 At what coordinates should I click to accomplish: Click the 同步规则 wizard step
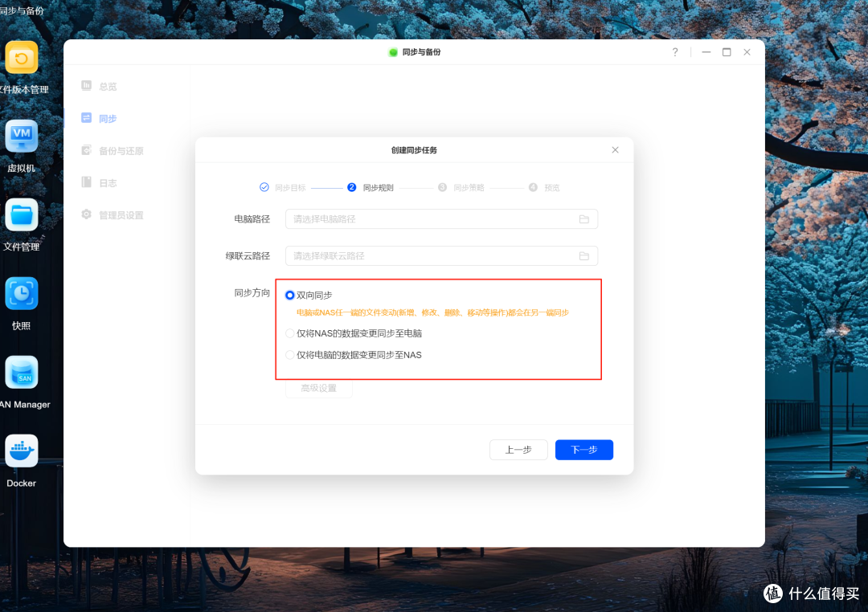371,188
